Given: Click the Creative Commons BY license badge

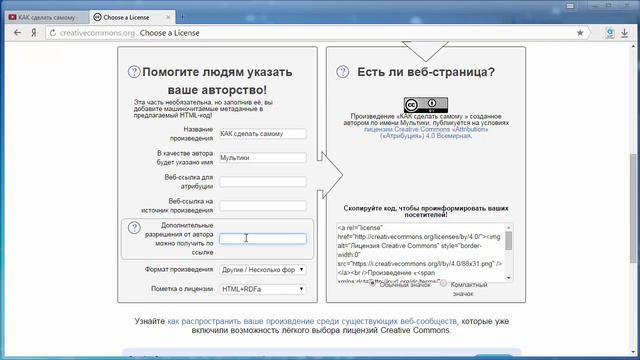Looking at the screenshot, I should point(426,105).
